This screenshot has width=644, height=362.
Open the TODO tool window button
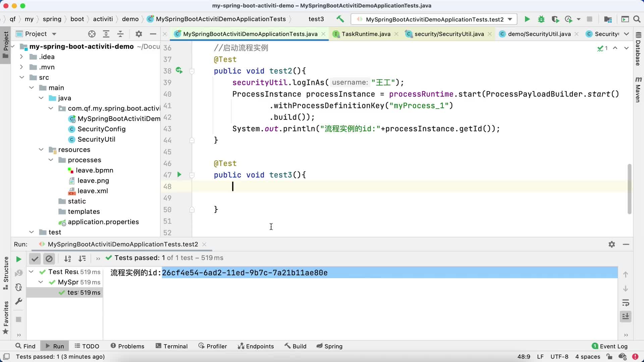(87, 346)
